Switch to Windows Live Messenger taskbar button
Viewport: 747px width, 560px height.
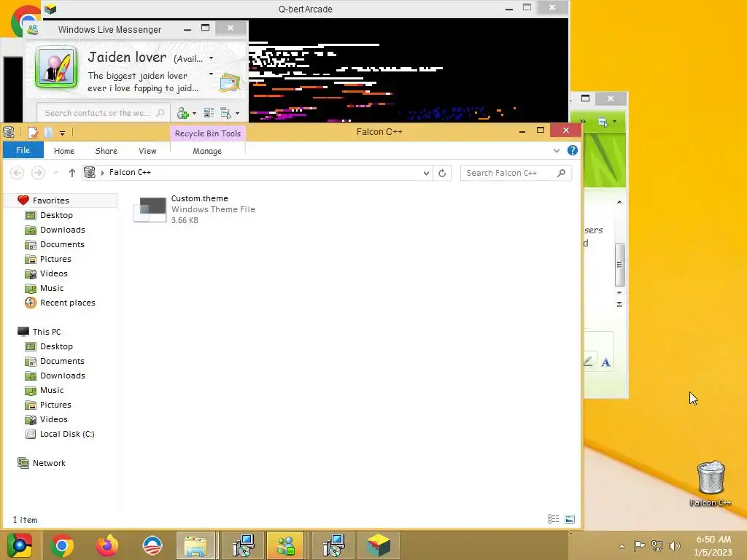285,545
